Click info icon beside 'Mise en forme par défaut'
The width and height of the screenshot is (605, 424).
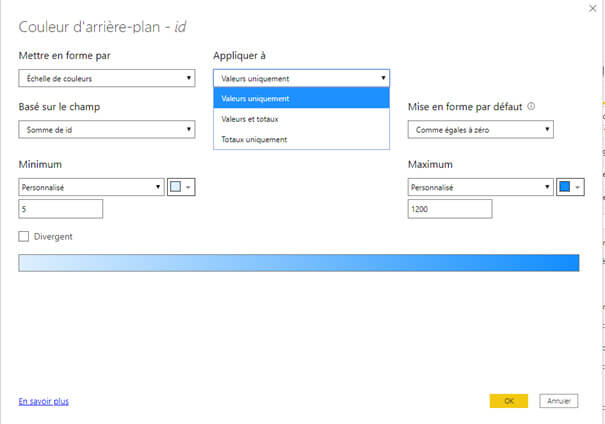click(x=531, y=106)
